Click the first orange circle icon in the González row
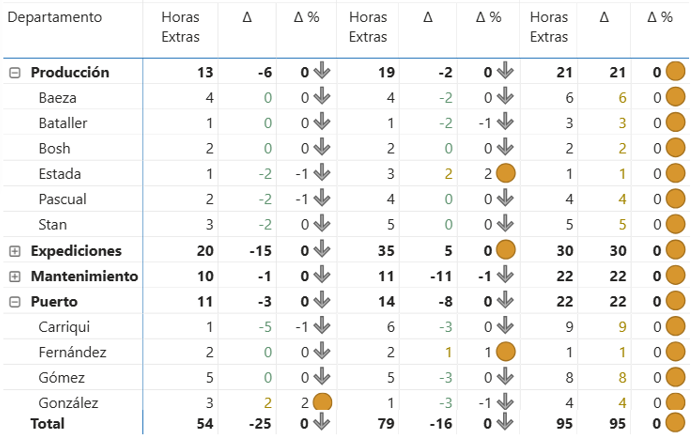 click(322, 402)
